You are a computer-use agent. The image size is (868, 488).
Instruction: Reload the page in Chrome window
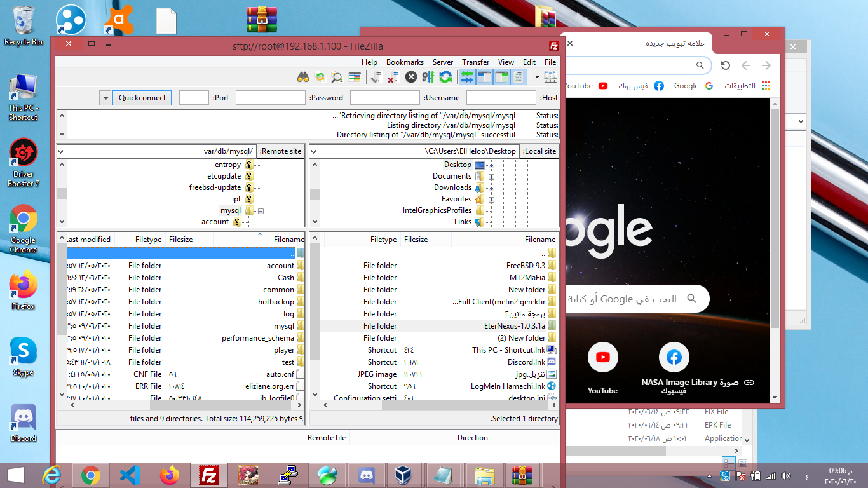tap(725, 65)
